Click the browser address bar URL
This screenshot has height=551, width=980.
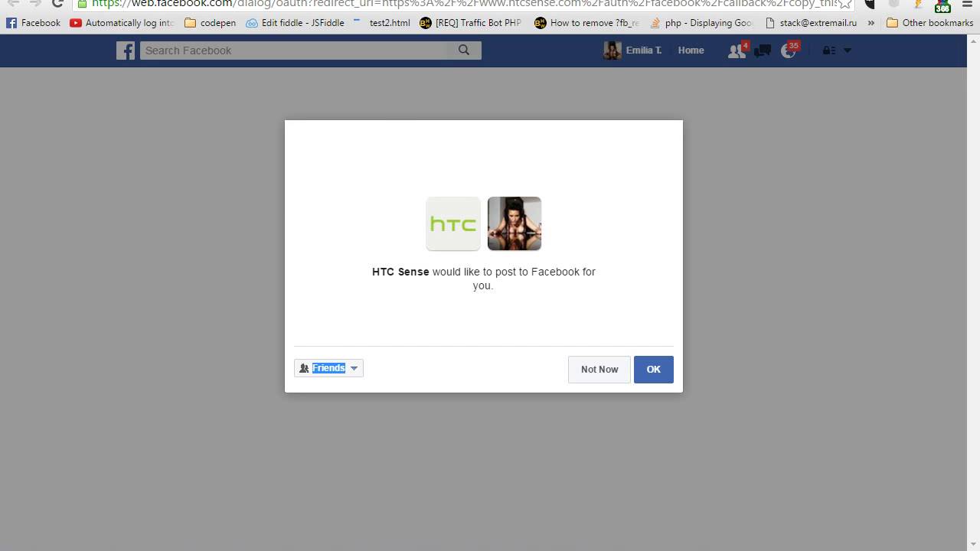[463, 3]
